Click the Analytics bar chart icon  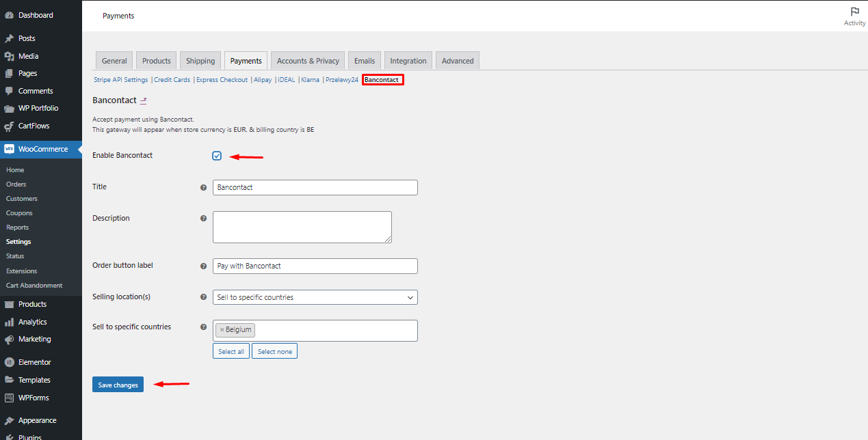coord(10,322)
